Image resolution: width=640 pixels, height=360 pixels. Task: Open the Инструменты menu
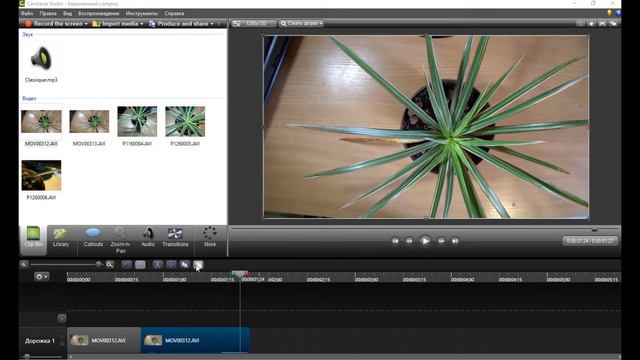[x=142, y=13]
